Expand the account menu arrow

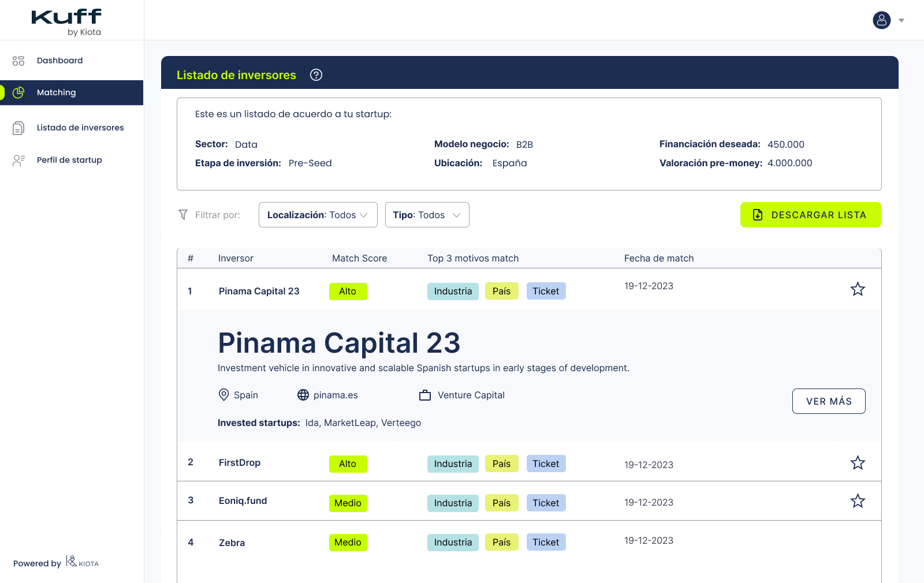901,21
